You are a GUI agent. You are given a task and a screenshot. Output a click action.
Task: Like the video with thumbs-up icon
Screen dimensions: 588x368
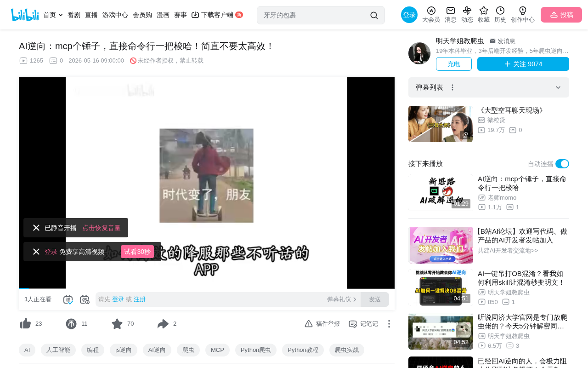[x=25, y=324]
